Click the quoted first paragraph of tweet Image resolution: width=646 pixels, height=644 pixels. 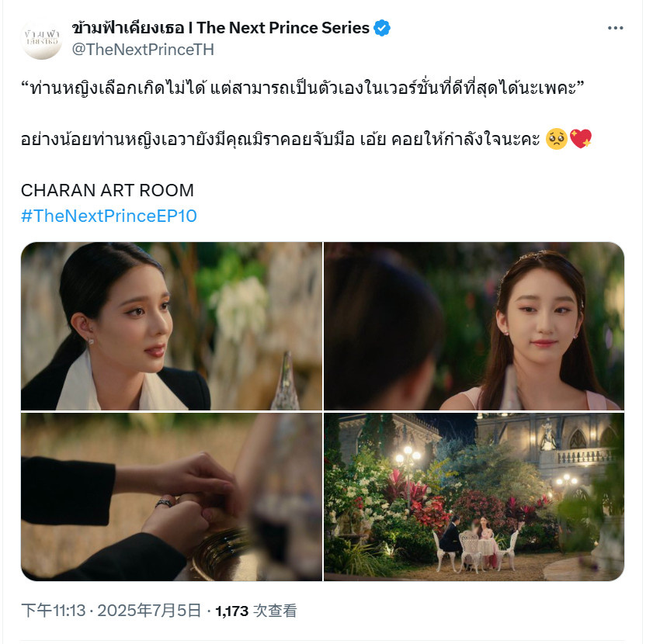[x=303, y=88]
